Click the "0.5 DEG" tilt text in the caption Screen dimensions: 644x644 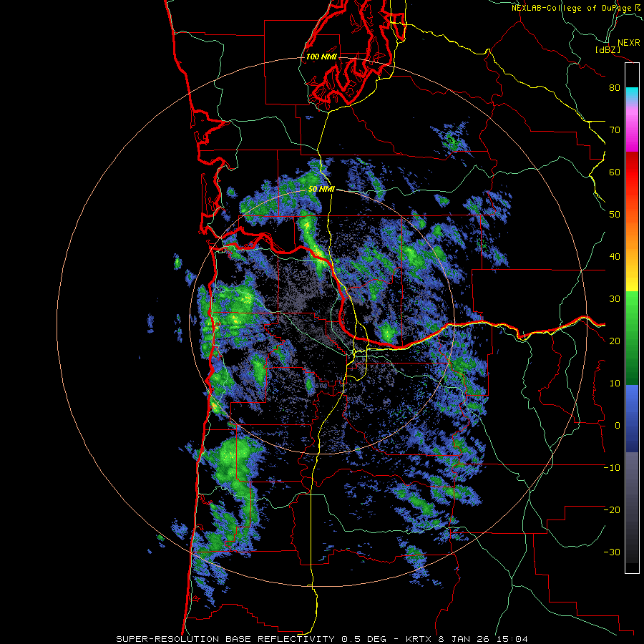(x=364, y=639)
